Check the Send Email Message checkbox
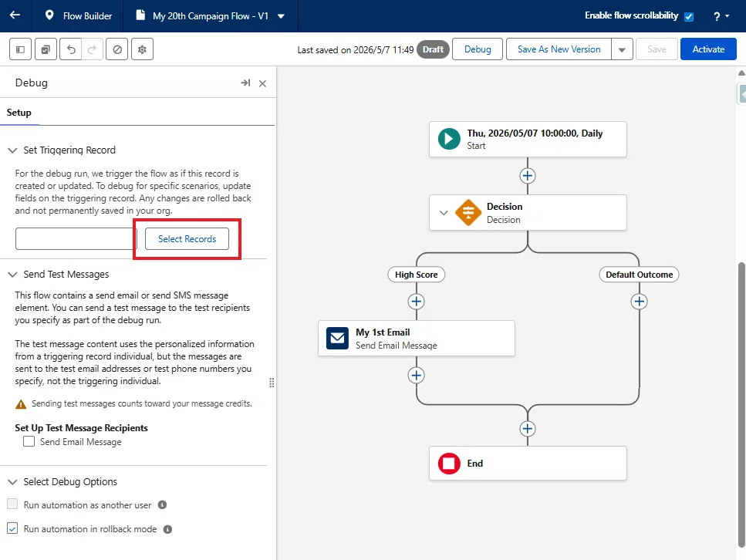 (x=29, y=441)
